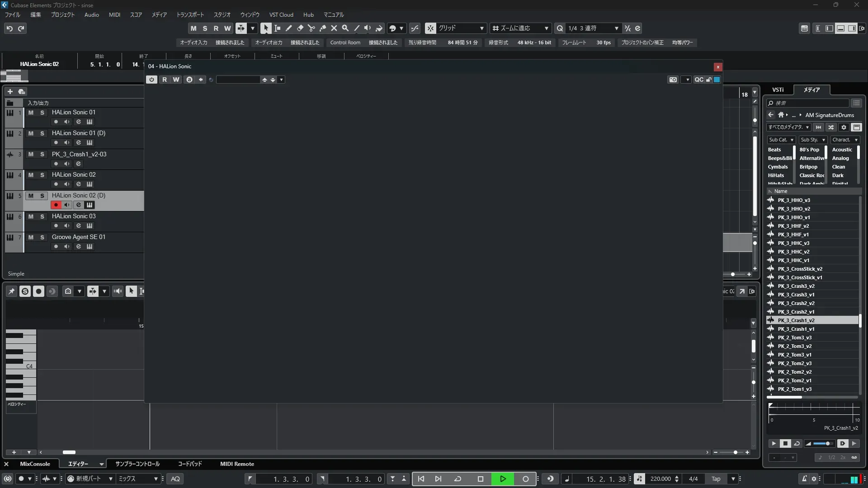The image size is (868, 488).
Task: Click the Play button in transport bar
Action: tap(503, 479)
